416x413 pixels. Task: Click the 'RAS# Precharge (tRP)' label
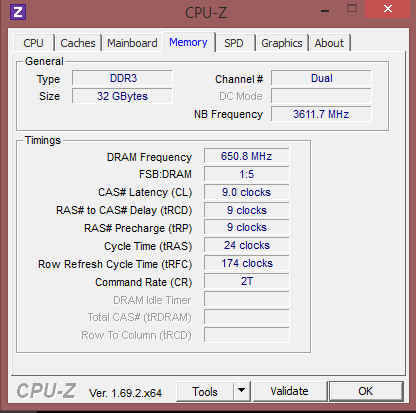tap(138, 228)
